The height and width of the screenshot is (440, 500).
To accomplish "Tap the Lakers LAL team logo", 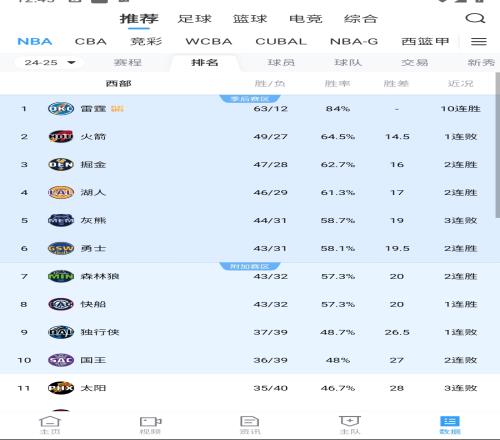I will pyautogui.click(x=61, y=192).
